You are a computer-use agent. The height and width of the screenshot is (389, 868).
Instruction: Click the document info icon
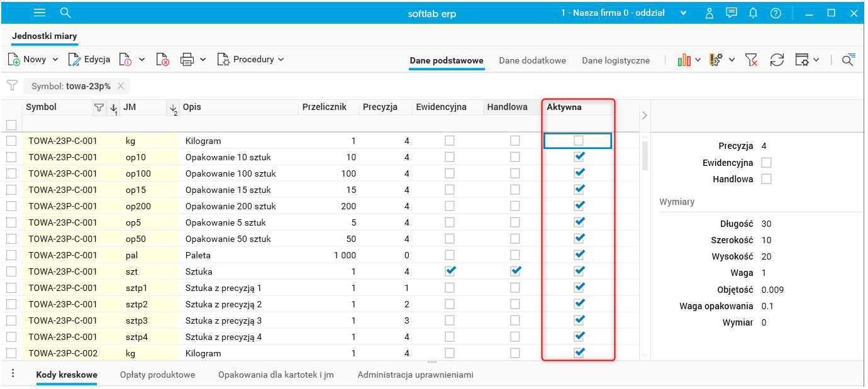[x=125, y=60]
